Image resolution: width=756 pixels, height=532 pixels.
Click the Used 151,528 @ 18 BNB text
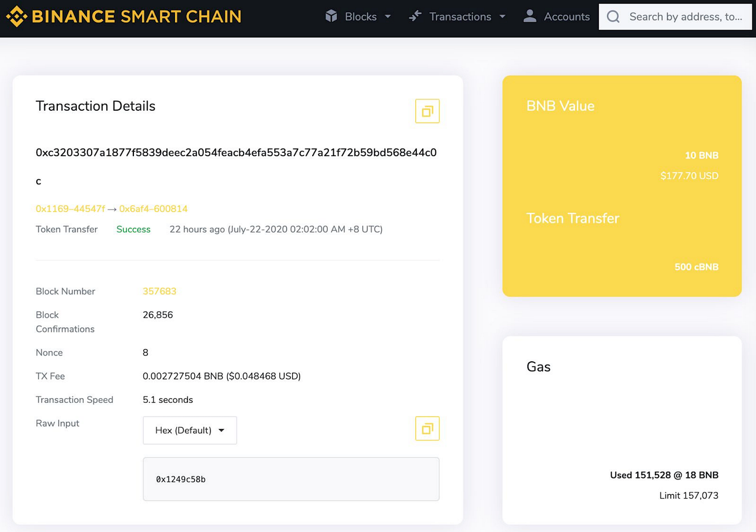click(x=664, y=475)
